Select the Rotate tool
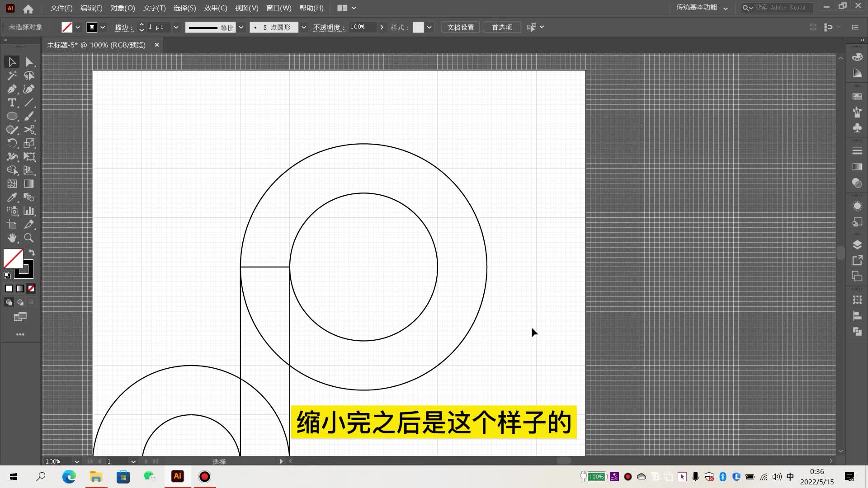Viewport: 868px width, 488px height. tap(12, 143)
